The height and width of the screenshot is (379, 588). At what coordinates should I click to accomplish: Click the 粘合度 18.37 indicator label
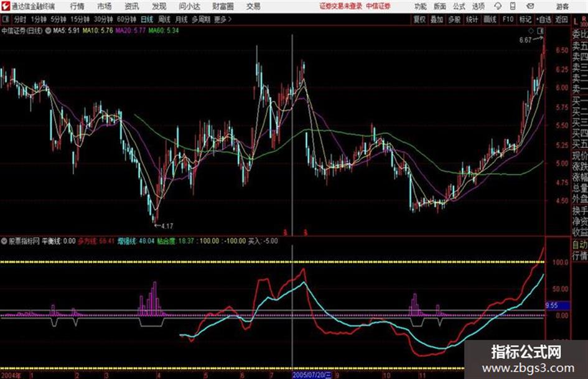point(175,241)
